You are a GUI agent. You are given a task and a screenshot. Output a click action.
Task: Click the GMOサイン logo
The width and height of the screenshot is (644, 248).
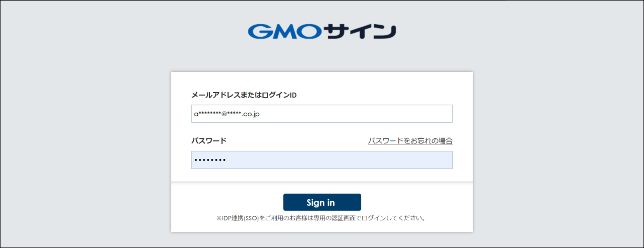pos(321,31)
